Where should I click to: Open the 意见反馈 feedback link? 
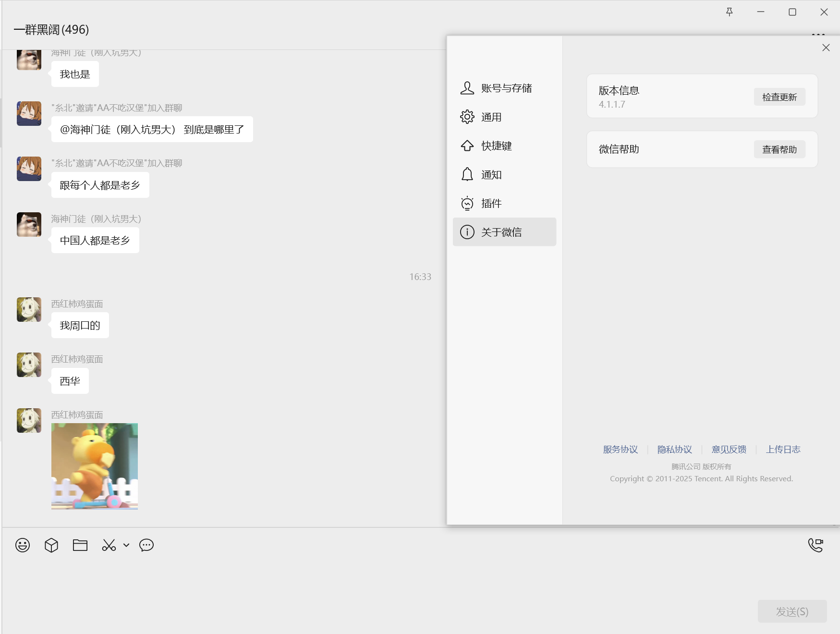click(x=729, y=449)
